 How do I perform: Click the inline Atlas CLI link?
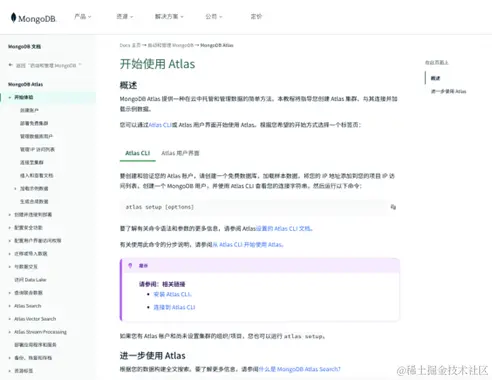click(160, 125)
